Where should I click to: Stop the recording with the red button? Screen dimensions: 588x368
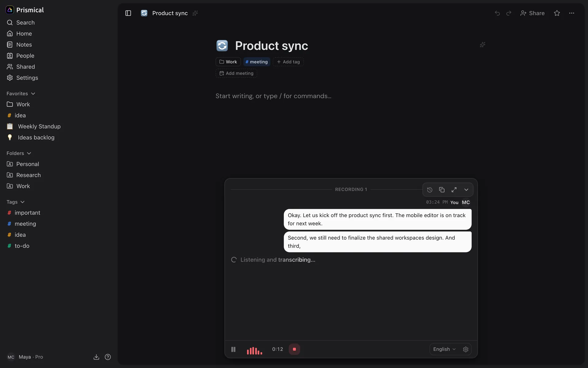[294, 349]
